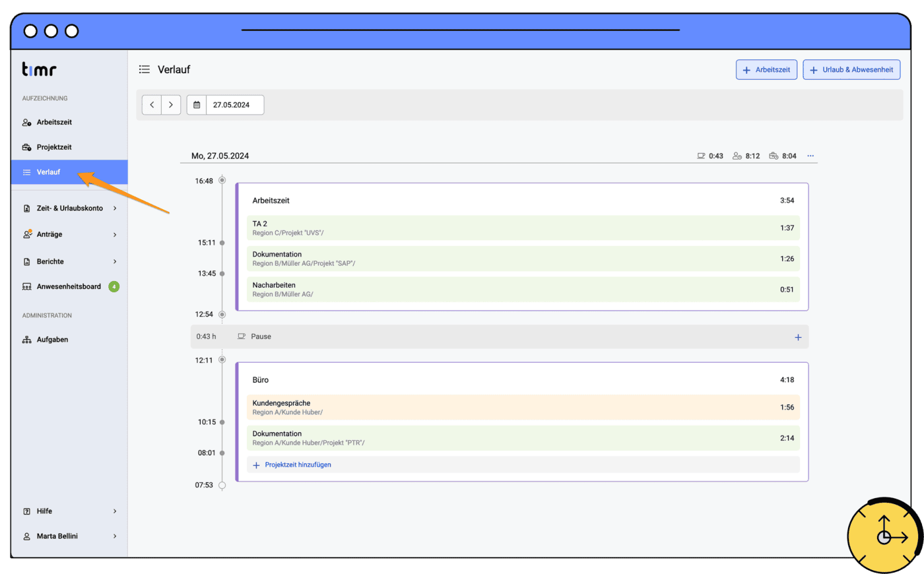Screen dimensions: 924x574
Task: Open the Anwesenheitsboard
Action: coord(69,287)
